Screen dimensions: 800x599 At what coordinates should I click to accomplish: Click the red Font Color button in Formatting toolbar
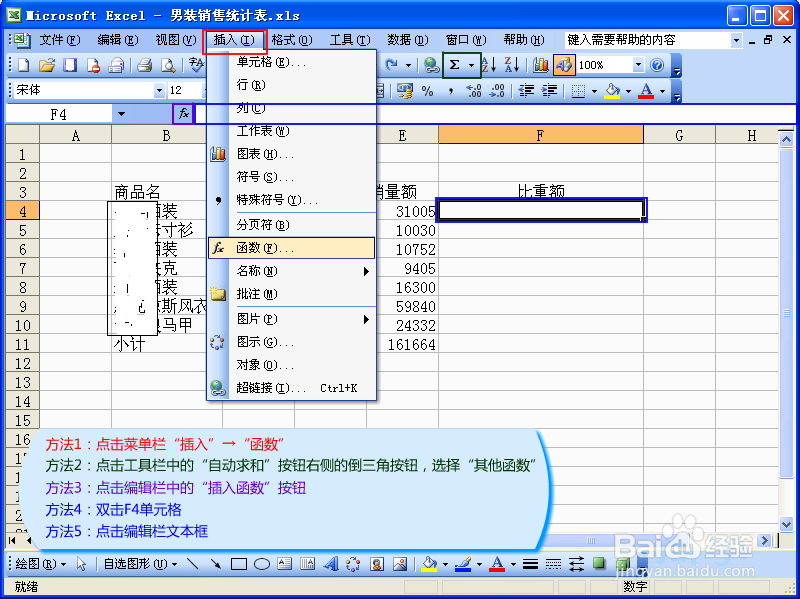pos(646,91)
